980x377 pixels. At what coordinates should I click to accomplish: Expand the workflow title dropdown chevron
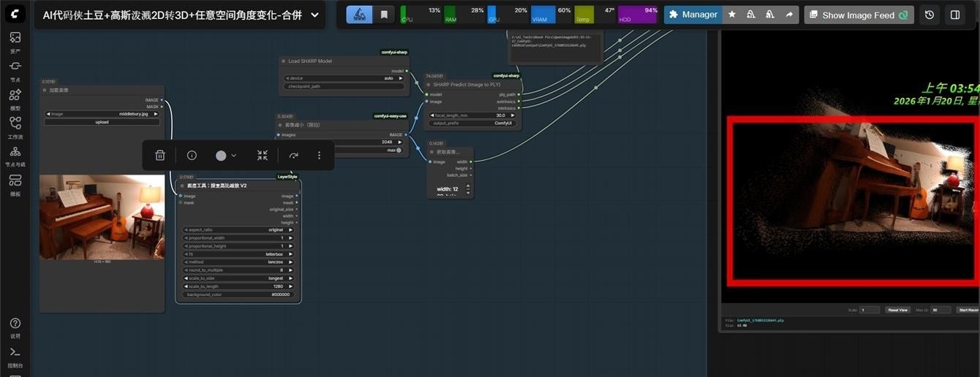click(x=315, y=15)
